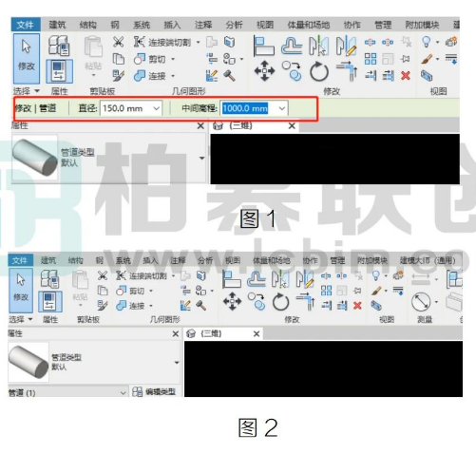Select Align tool in Figure 1 ribbon
Image resolution: width=476 pixels, height=453 pixels.
pyautogui.click(x=264, y=47)
